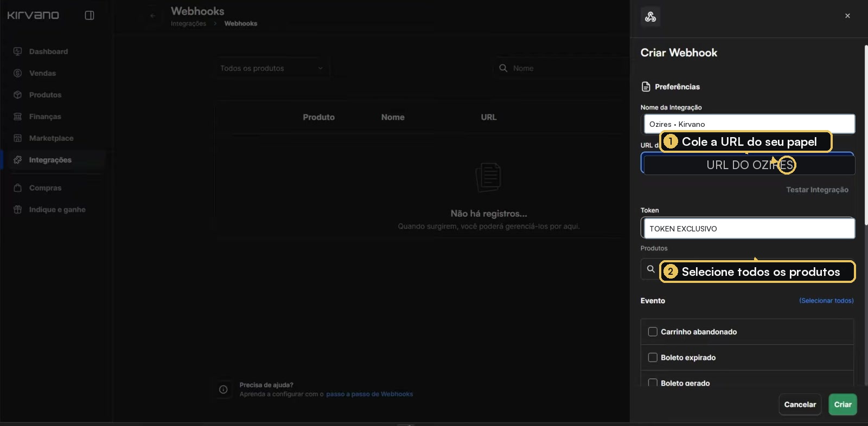This screenshot has height=426, width=868.
Task: Check the Carrinho abandonado checkbox
Action: 653,332
